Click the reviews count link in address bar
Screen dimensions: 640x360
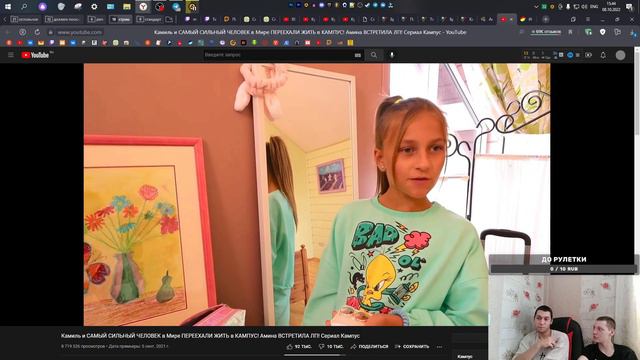pos(546,32)
